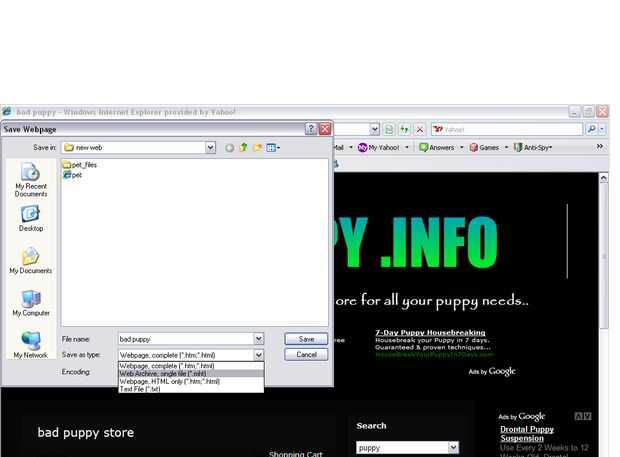Open Drontal Puppy Suspension ad link
Screen dimensions: 620x457
[527, 434]
